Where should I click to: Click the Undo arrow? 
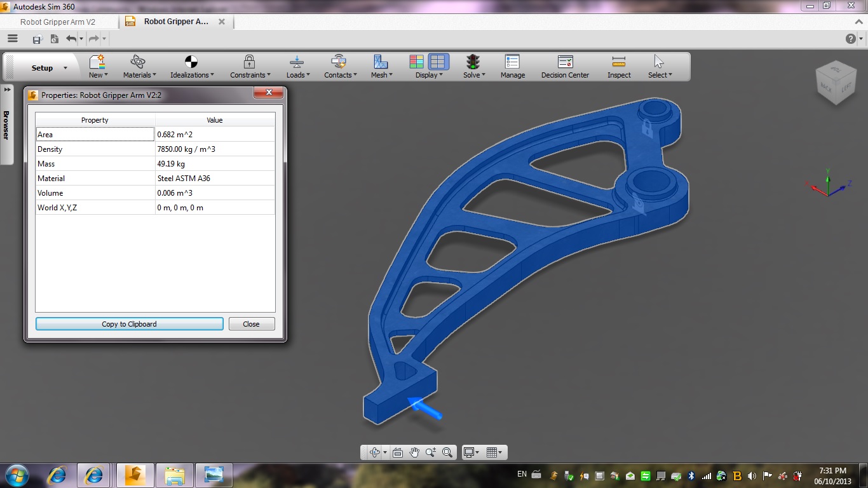(71, 39)
